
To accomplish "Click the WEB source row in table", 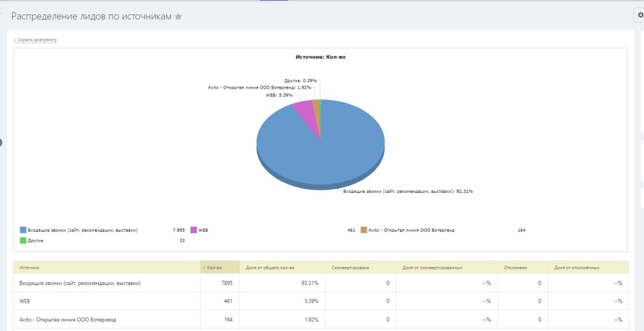I will (26, 301).
